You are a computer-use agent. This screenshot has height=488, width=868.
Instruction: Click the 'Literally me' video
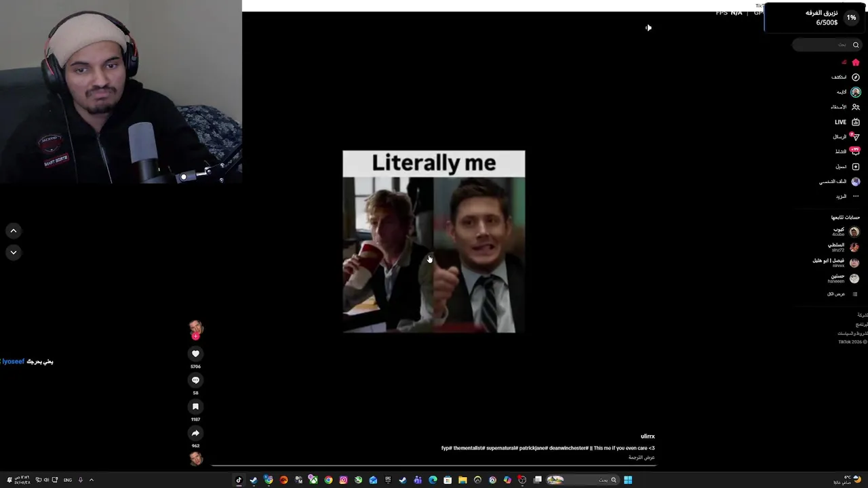coord(433,241)
